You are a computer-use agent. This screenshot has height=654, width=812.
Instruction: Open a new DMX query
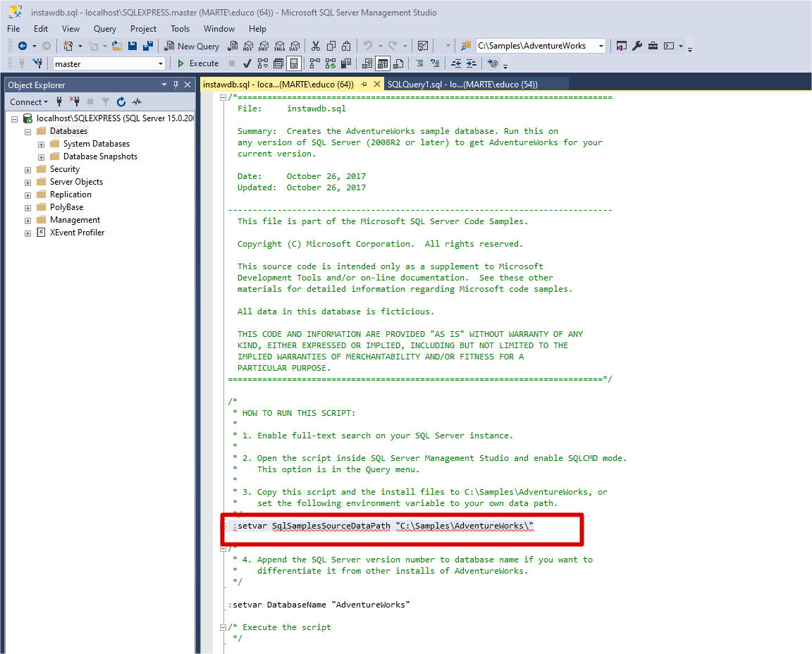click(264, 46)
